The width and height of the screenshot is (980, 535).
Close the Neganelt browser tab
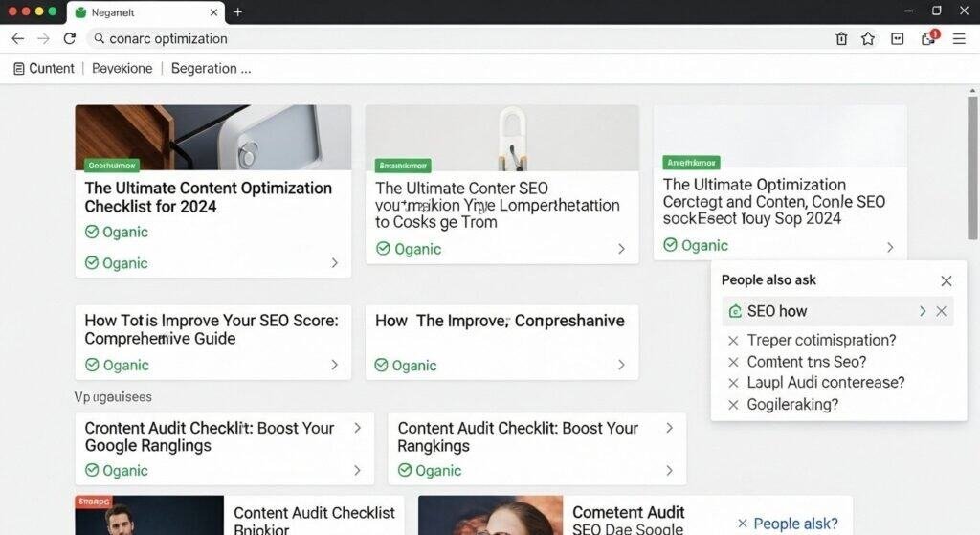pos(213,11)
